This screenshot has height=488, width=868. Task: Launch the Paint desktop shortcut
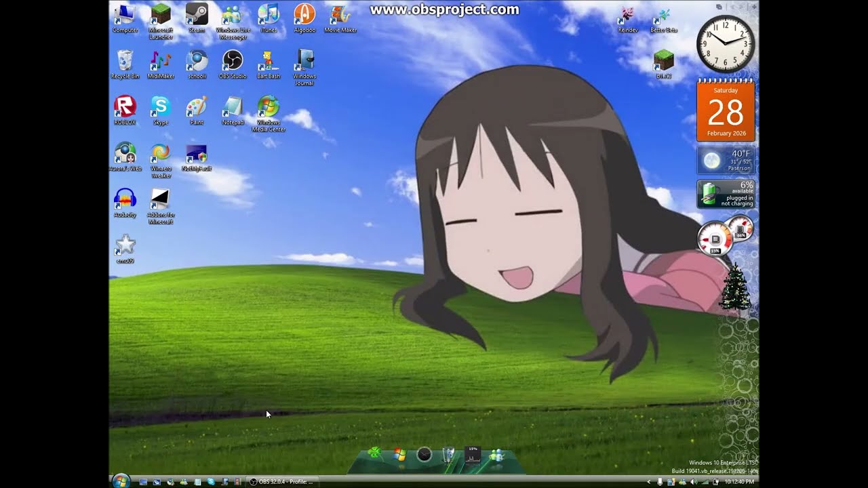197,110
